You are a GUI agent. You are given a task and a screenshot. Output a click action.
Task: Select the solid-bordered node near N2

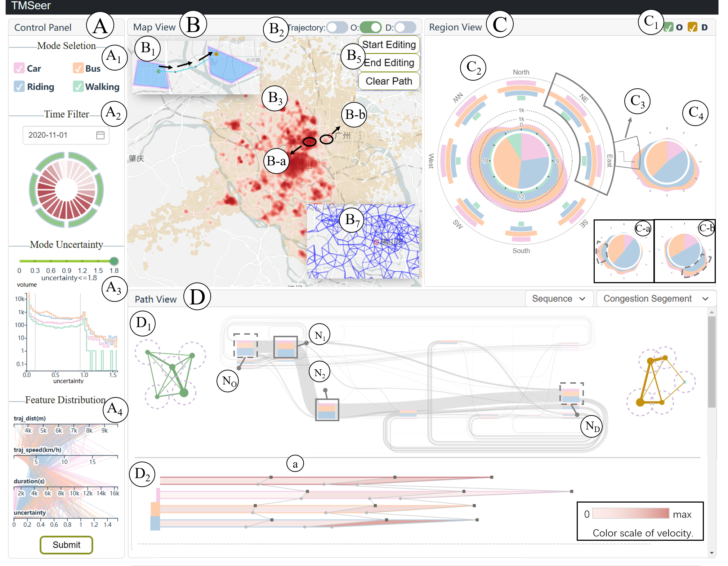click(x=327, y=410)
